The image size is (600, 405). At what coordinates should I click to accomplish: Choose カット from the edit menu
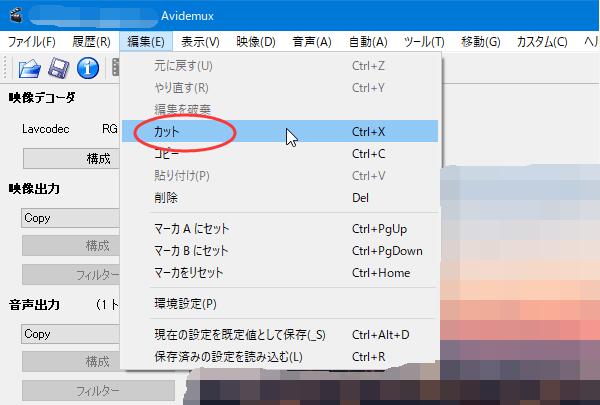[280, 131]
